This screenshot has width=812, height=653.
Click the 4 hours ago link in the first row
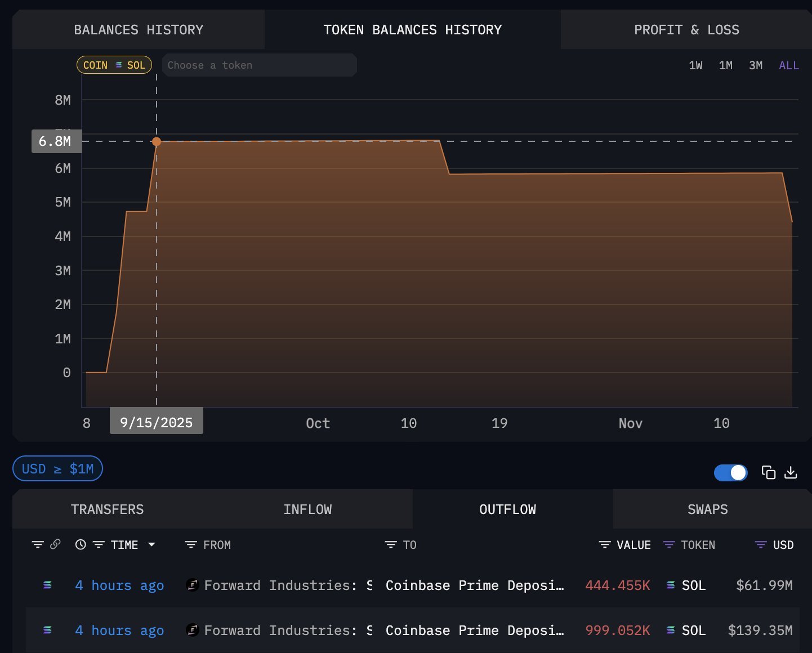(119, 585)
